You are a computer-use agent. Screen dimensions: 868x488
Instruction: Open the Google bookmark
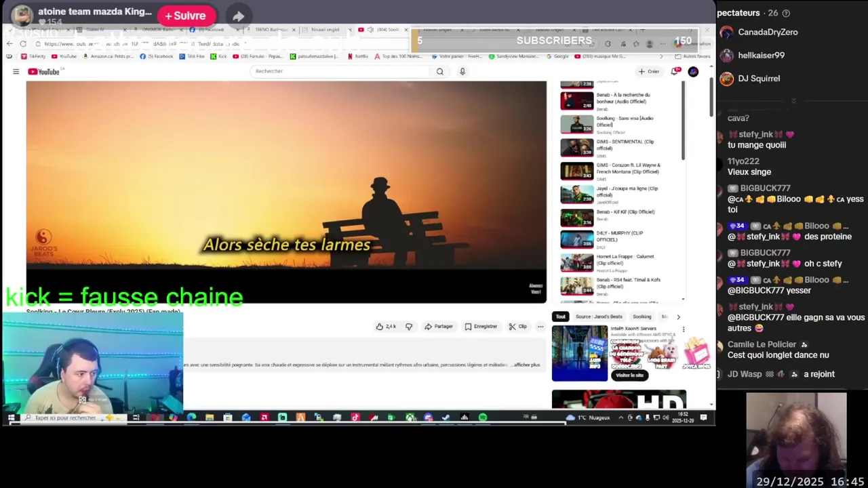[557, 56]
